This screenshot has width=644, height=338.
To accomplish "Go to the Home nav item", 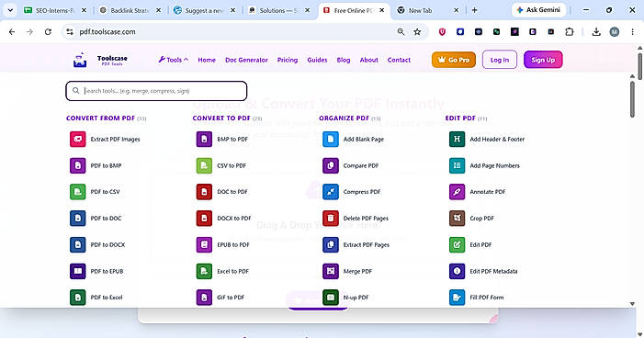I will click(x=207, y=60).
